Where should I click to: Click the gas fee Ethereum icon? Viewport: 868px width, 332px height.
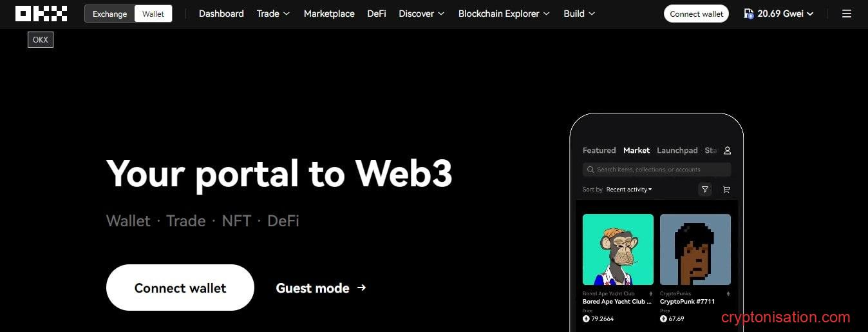(x=749, y=14)
